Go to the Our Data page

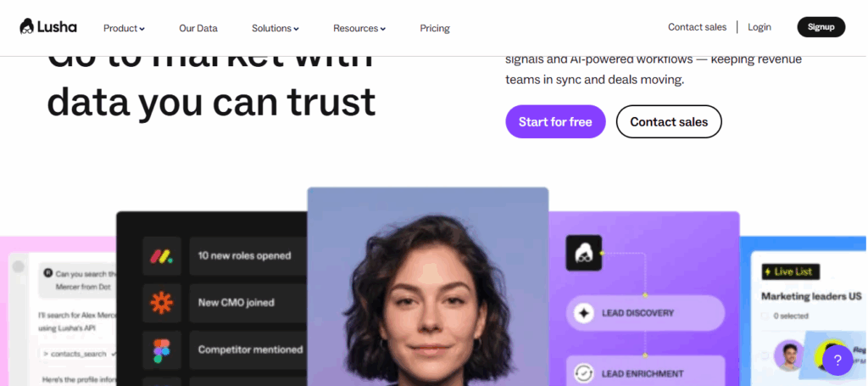tap(198, 28)
